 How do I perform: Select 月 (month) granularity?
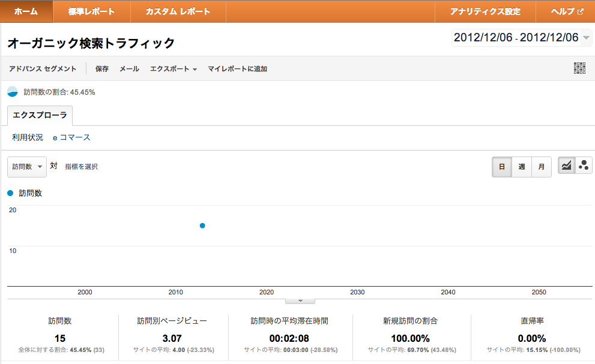(542, 167)
